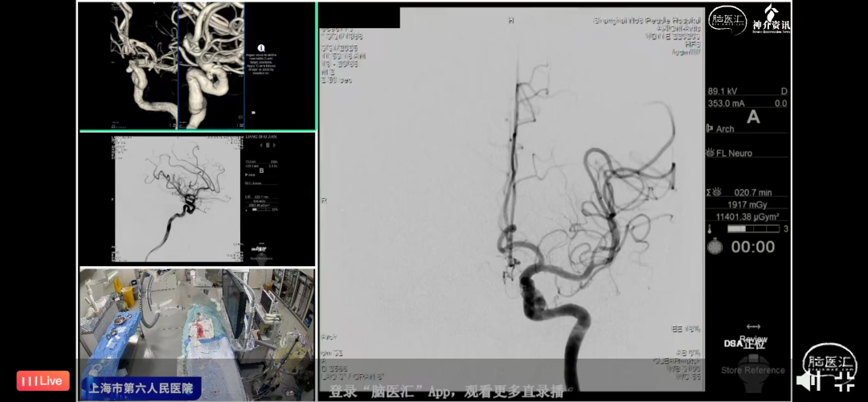Click the 上海市第六人民医院 caption
Viewport: 868px width, 402px height.
141,388
